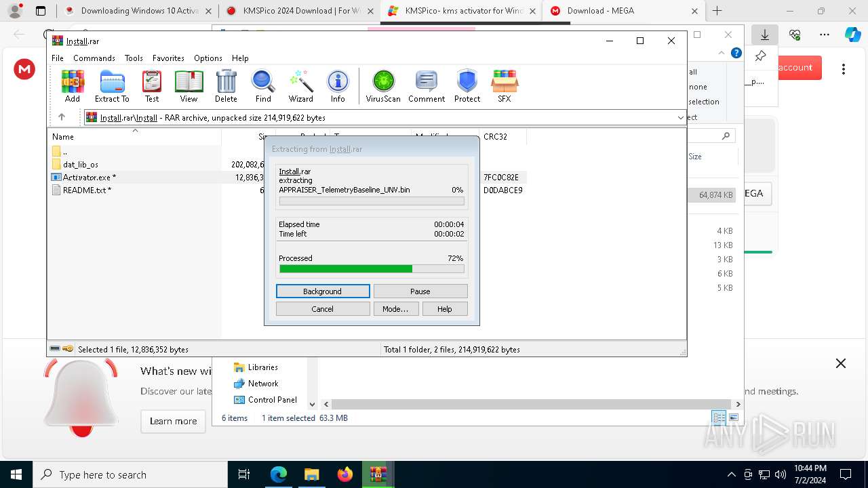Click the Info toolbar icon
Screen dimensions: 868x488
338,86
